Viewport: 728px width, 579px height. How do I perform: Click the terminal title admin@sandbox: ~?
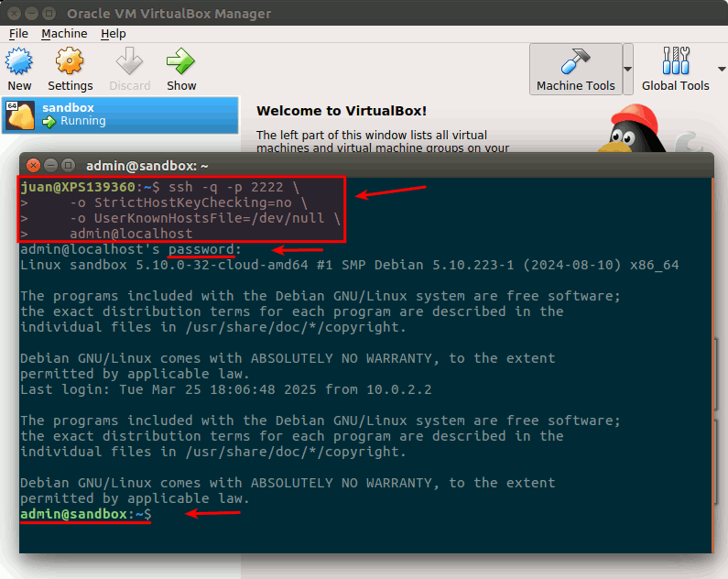pyautogui.click(x=147, y=166)
